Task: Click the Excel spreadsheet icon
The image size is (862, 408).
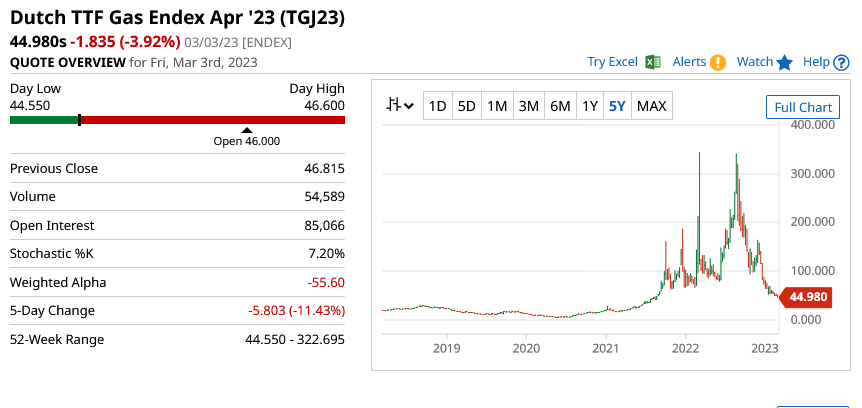Action: click(653, 62)
